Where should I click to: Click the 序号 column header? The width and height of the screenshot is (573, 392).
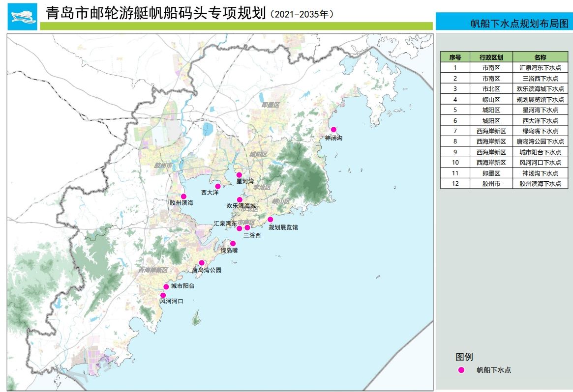pyautogui.click(x=455, y=57)
